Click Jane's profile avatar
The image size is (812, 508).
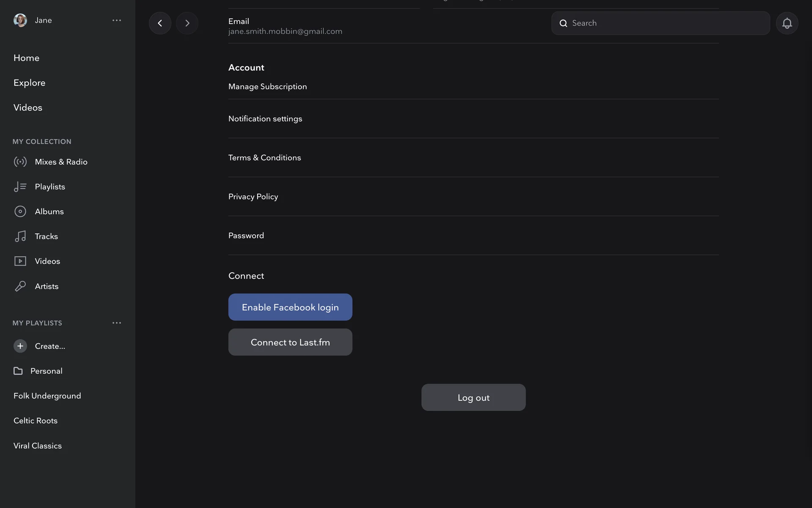click(20, 20)
